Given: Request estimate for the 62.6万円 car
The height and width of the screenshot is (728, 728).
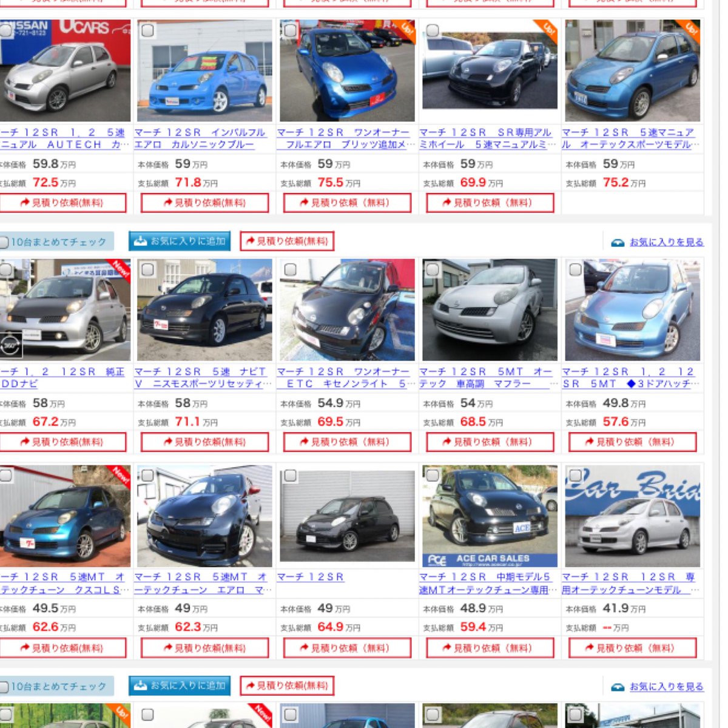Looking at the screenshot, I should tap(62, 648).
